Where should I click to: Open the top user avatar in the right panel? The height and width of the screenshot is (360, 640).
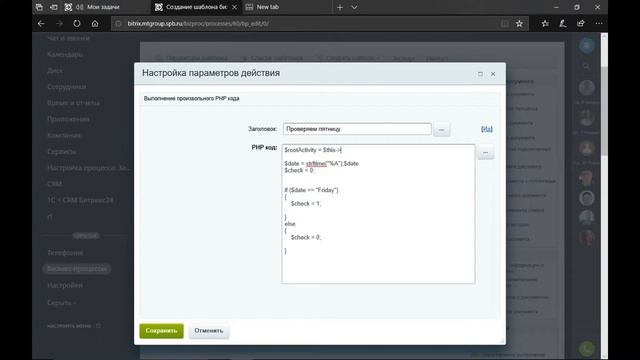pos(587,45)
